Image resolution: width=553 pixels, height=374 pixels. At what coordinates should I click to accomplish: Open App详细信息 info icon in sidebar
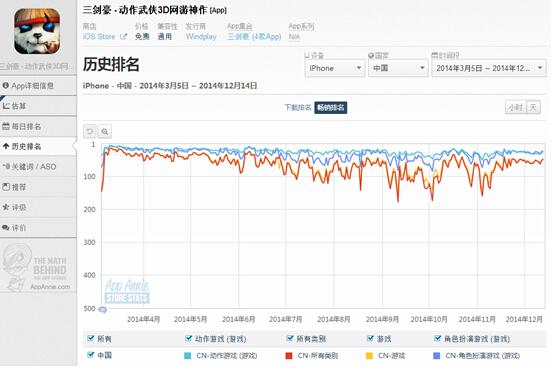point(6,85)
